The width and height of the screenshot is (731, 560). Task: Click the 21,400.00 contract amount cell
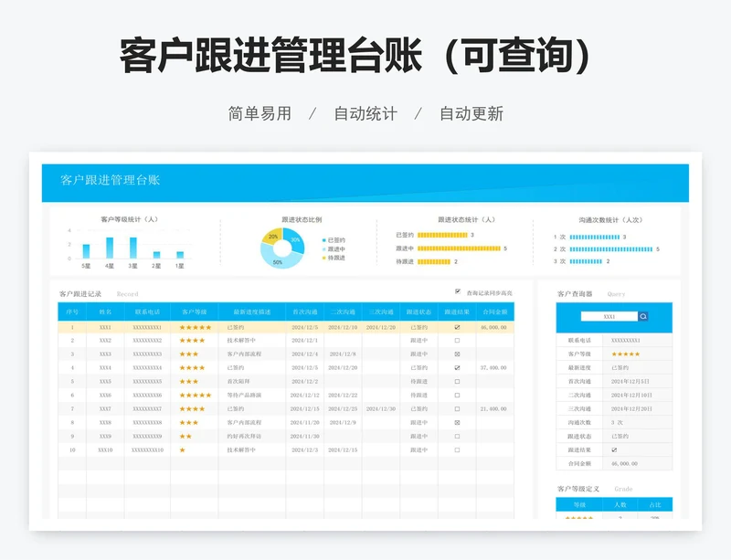click(493, 409)
